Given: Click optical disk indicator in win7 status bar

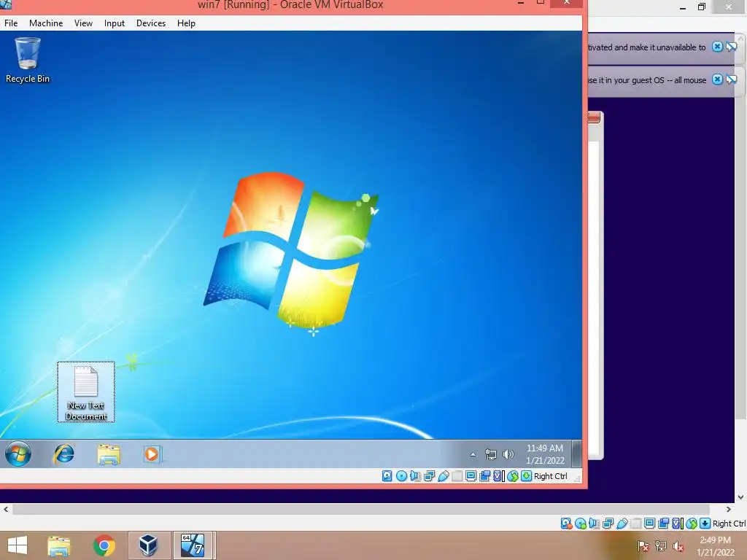Looking at the screenshot, I should pos(401,475).
